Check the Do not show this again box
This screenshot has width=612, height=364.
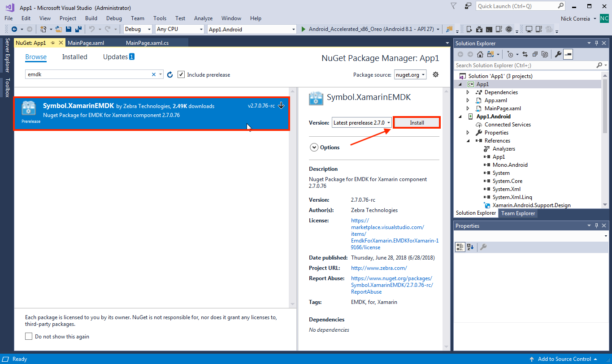[29, 336]
